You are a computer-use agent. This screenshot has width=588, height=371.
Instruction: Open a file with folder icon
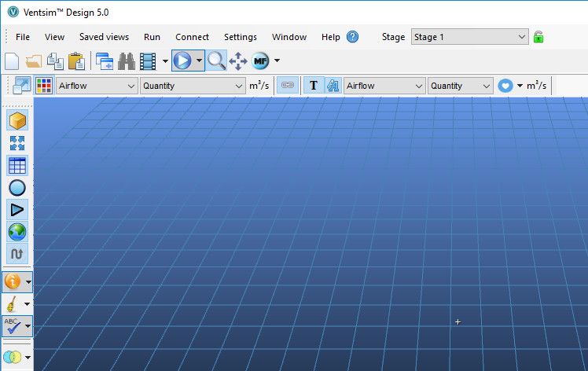[33, 61]
